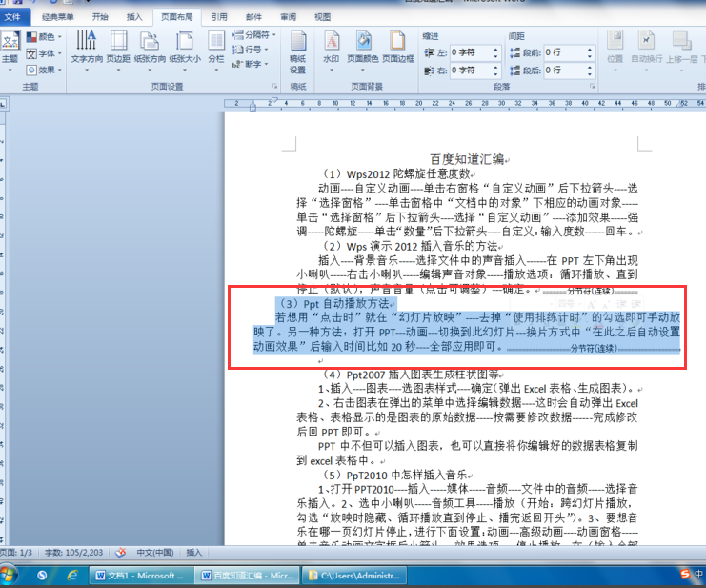The image size is (706, 588).
Task: Increase 段前 spacing with up arrow
Action: 590,49
